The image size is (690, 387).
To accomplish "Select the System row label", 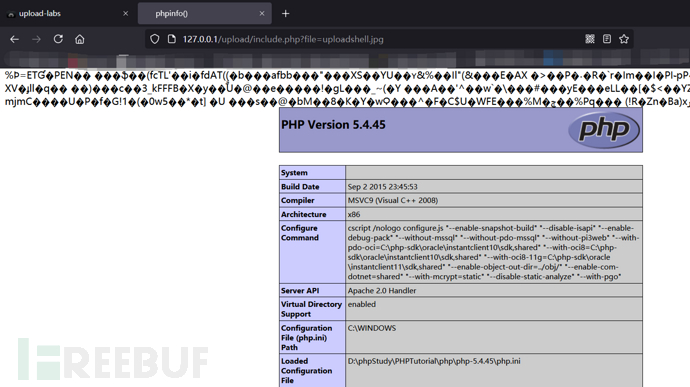I will tap(312, 173).
